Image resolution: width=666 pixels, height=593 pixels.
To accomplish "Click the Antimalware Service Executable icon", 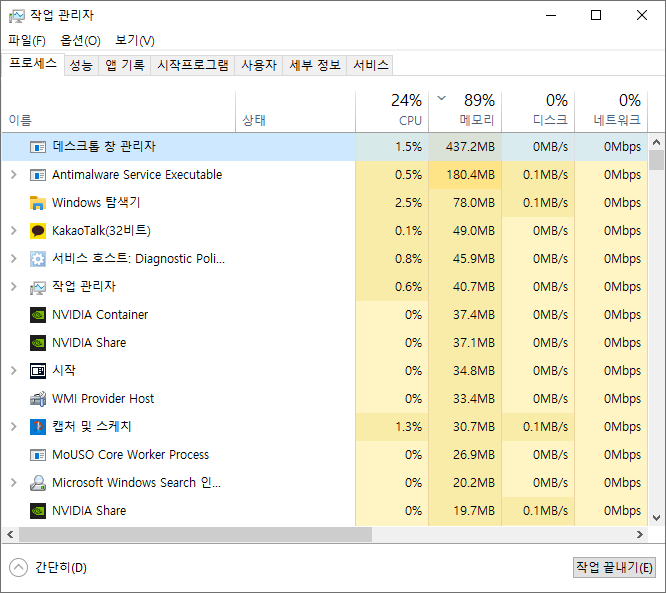I will 38,175.
